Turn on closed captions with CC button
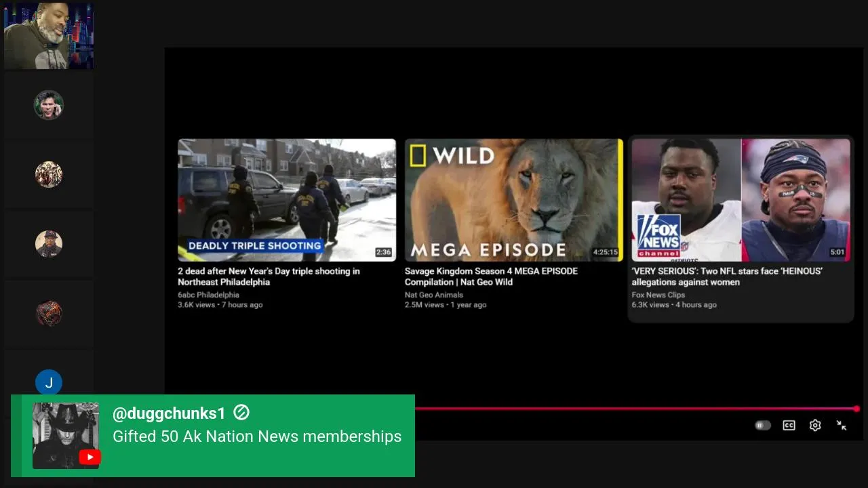The width and height of the screenshot is (868, 488). [789, 426]
